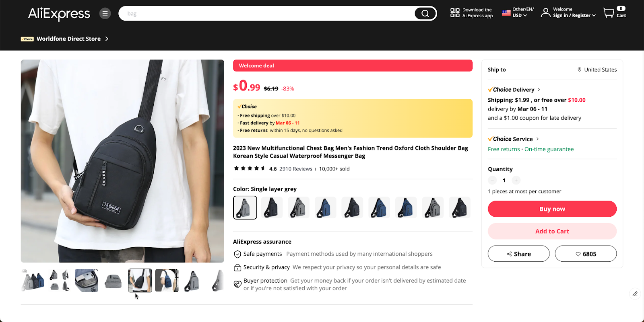
Task: Open the Worldfone Direct Store page
Action: (68, 39)
